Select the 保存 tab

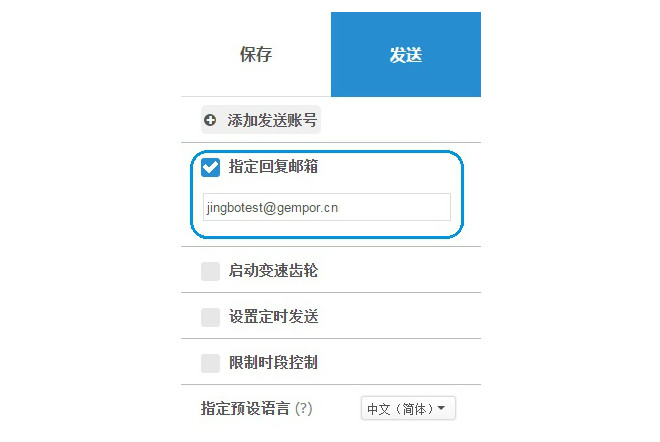point(256,54)
